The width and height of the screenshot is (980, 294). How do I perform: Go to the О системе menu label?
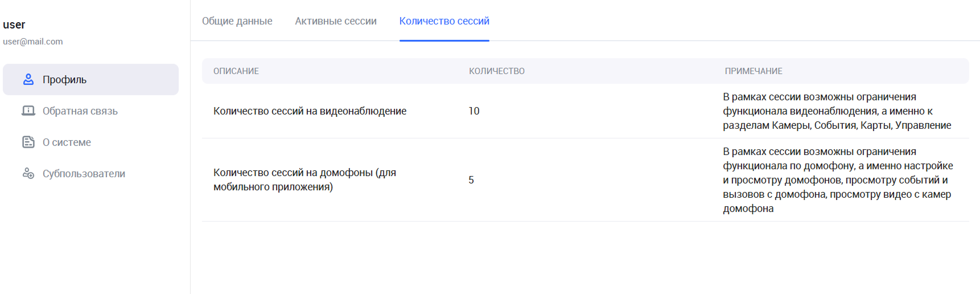67,142
